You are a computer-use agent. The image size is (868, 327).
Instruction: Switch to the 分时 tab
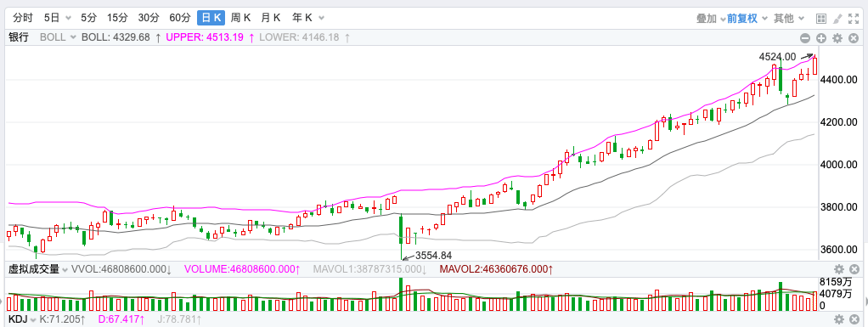tap(23, 18)
